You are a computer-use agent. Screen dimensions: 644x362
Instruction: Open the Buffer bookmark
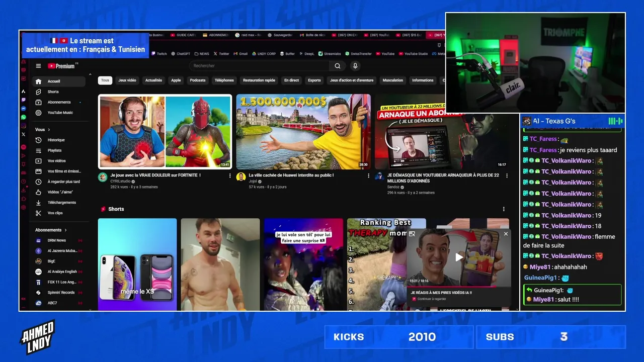[x=287, y=54]
